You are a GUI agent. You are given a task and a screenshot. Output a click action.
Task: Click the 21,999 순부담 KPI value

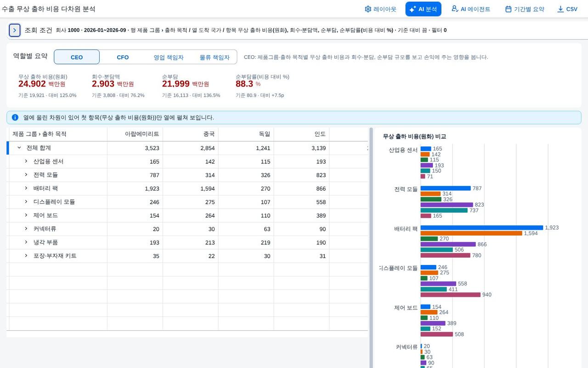click(x=176, y=84)
